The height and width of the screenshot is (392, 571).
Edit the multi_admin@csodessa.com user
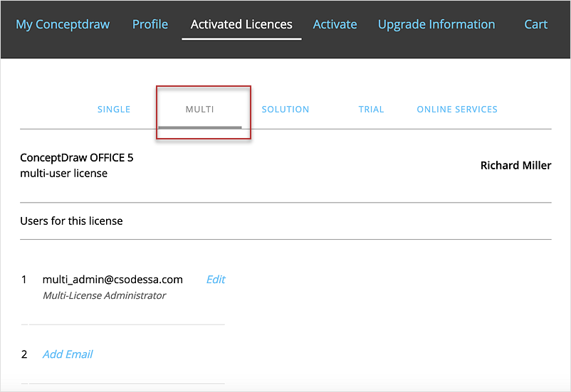click(216, 280)
